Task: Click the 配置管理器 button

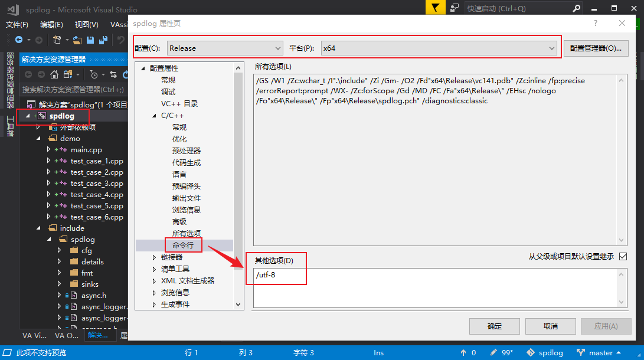Action: tap(595, 48)
